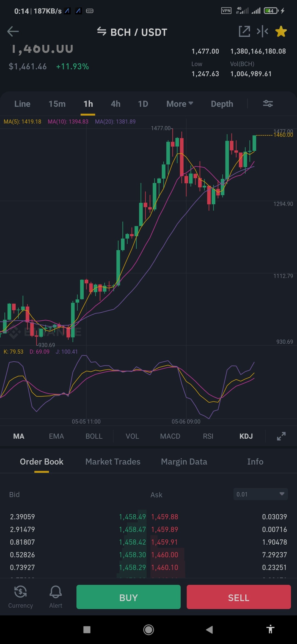Open the 0.01 precision dropdown

point(260,494)
